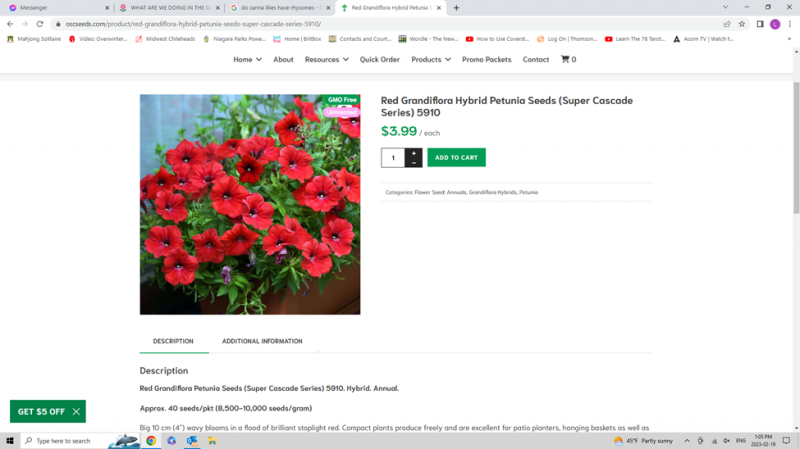Image resolution: width=800 pixels, height=449 pixels.
Task: Expand the Resources dropdown menu
Action: pyautogui.click(x=327, y=60)
